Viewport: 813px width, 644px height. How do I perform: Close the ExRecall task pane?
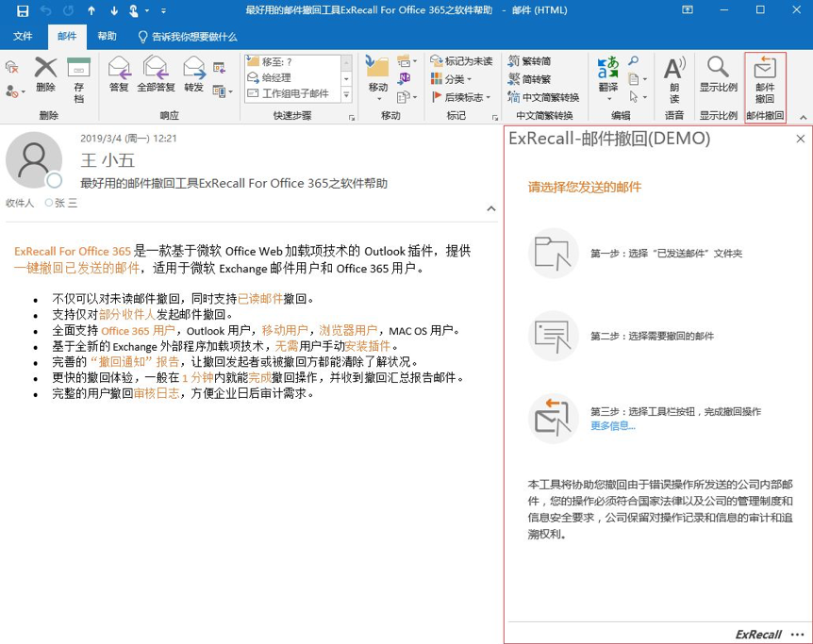click(801, 139)
